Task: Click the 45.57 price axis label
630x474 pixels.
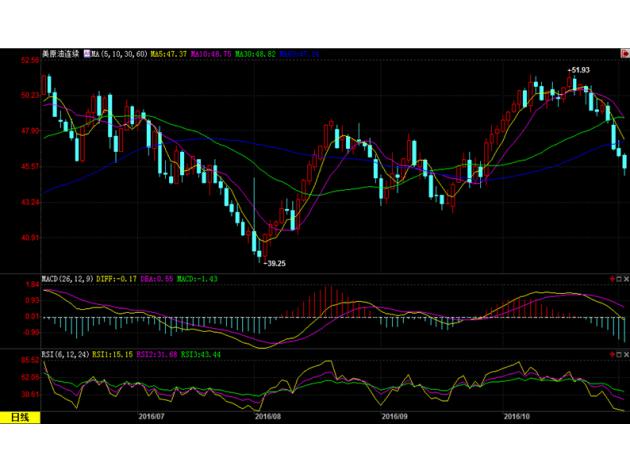Action: pyautogui.click(x=30, y=166)
